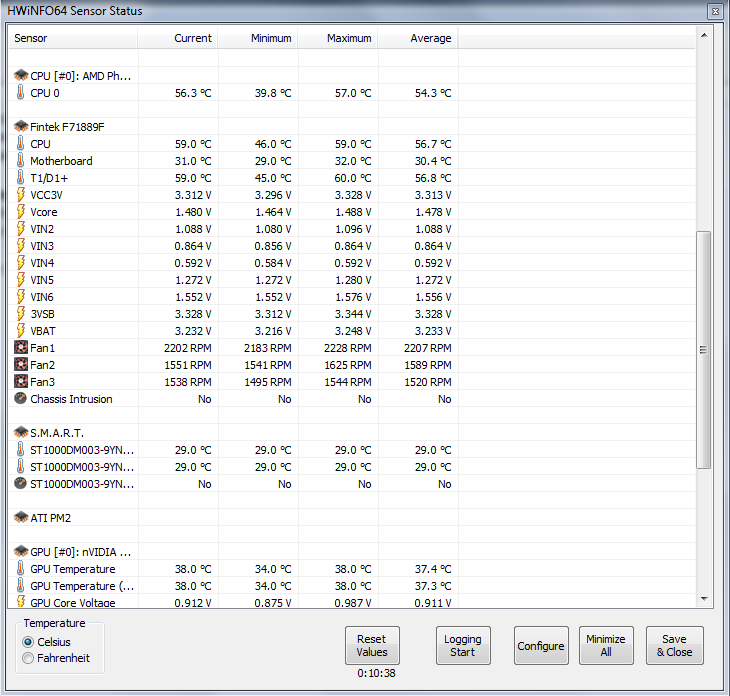Click the T1/D1+ maximum value 60.0 °C
Viewport: 730px width, 696px height.
click(353, 178)
